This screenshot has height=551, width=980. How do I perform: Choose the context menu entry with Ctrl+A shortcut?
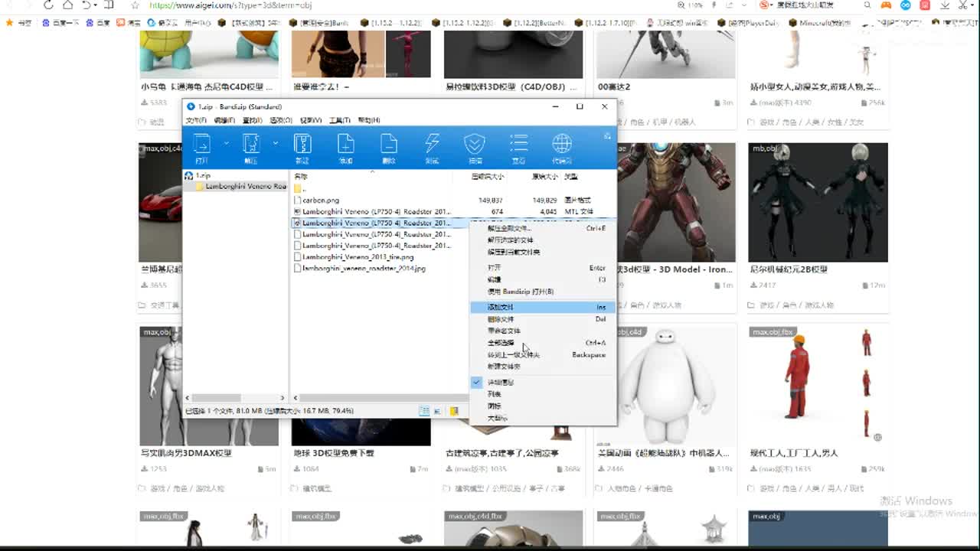point(542,343)
